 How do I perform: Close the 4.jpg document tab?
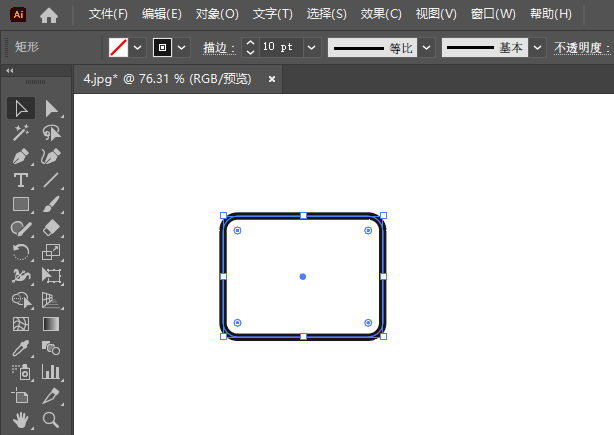[272, 79]
